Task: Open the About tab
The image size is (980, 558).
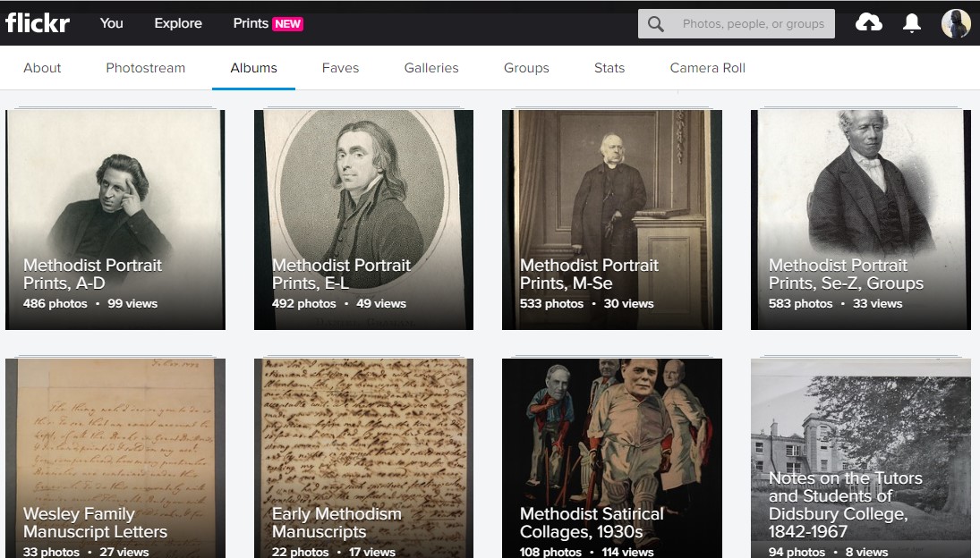Action: pos(42,67)
